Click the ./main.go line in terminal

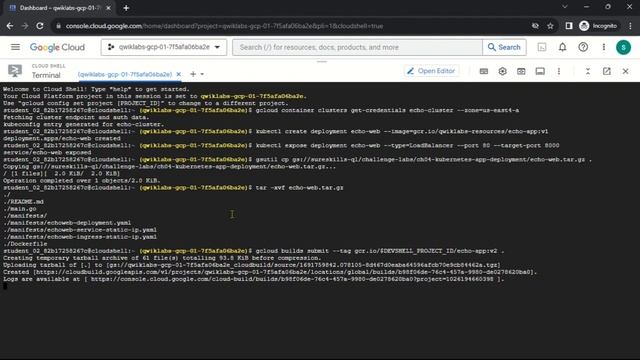tap(20, 209)
